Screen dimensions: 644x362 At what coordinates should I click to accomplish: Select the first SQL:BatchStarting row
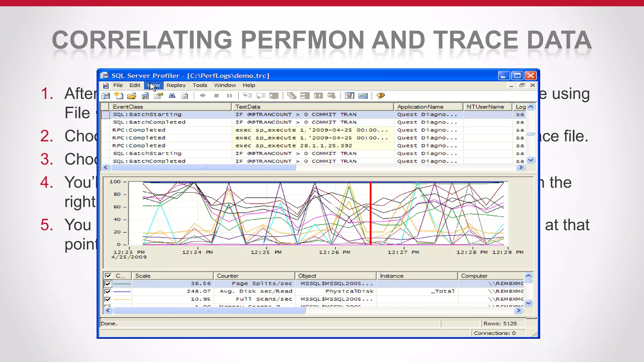coord(314,115)
